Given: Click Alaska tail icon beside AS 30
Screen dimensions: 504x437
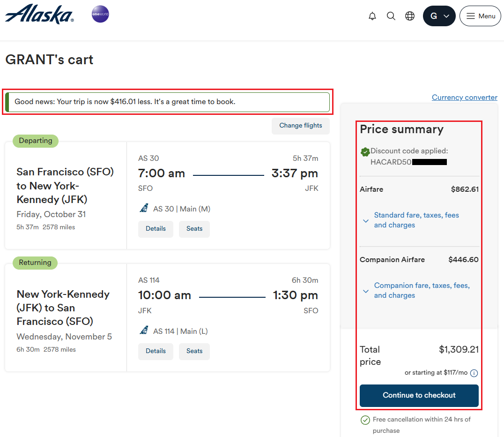Looking at the screenshot, I should point(144,208).
